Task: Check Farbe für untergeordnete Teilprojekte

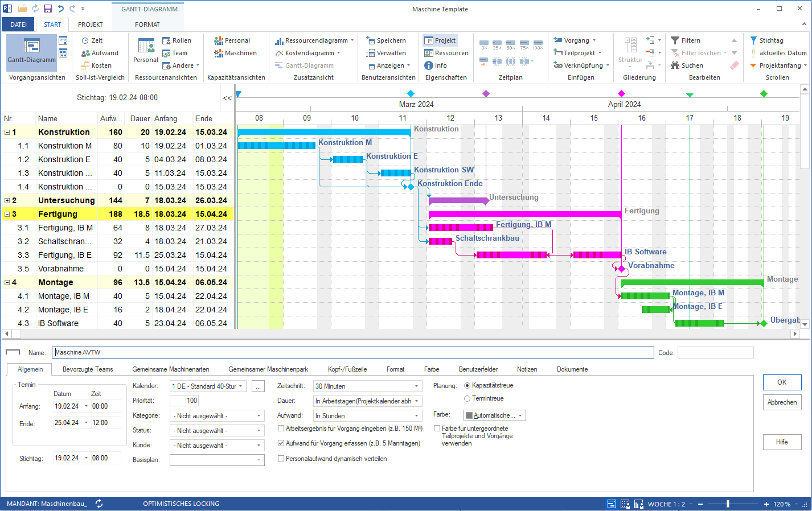Action: pos(437,428)
